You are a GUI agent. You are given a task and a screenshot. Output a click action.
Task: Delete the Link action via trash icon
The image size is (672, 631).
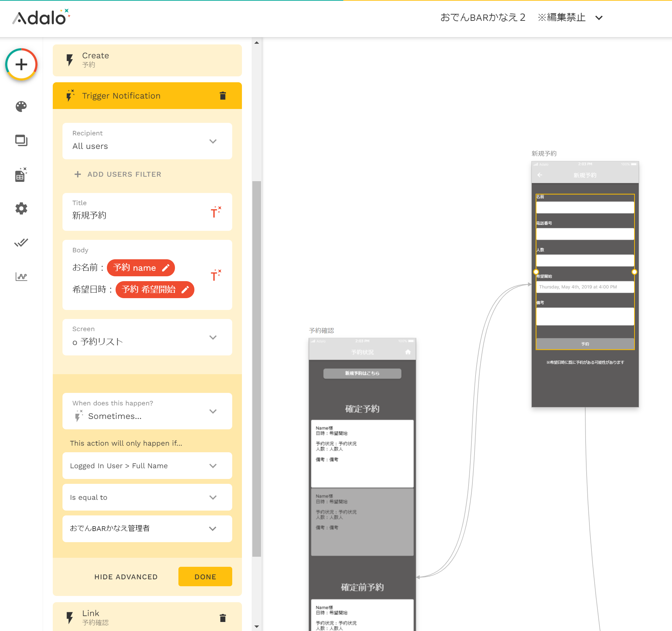223,618
